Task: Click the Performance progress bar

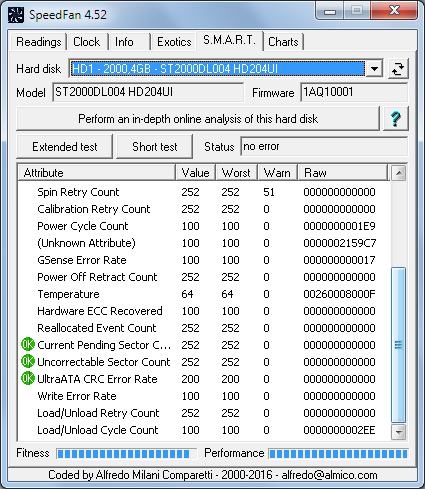Action: pyautogui.click(x=338, y=453)
